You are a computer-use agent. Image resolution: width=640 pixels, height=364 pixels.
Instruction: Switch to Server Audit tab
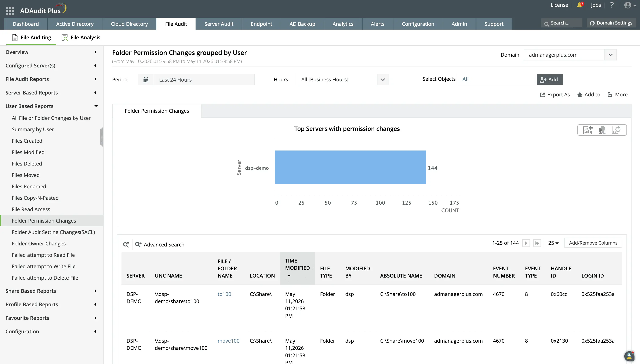(219, 24)
